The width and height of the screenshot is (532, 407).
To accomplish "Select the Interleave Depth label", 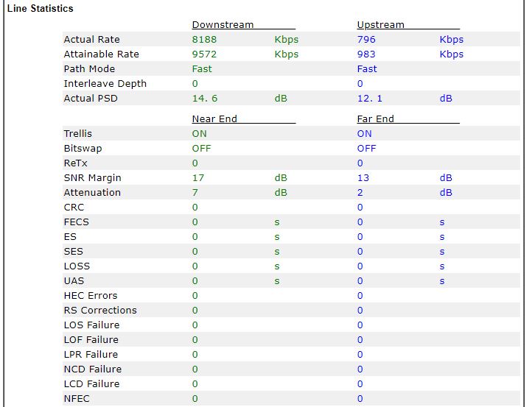I will tap(105, 84).
